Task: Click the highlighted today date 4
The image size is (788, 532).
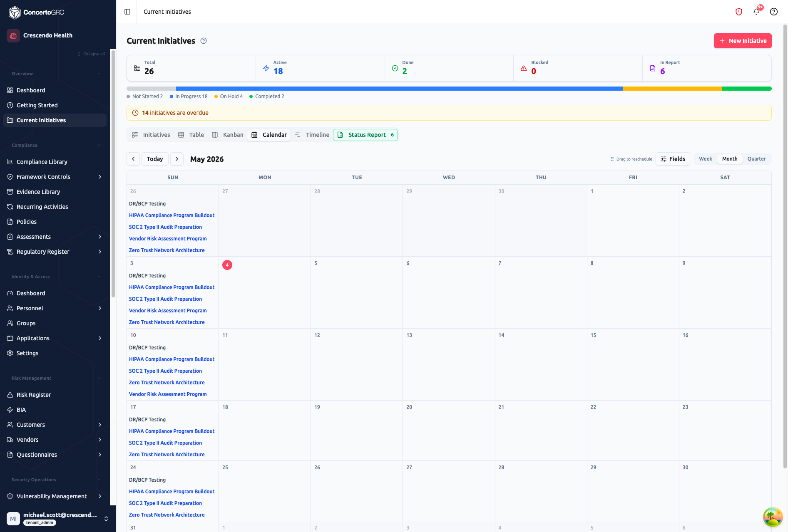Action: point(227,265)
